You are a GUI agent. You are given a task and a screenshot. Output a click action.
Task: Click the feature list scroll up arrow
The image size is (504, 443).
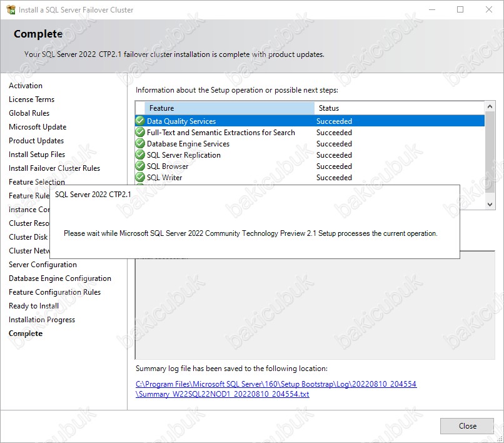tap(490, 106)
